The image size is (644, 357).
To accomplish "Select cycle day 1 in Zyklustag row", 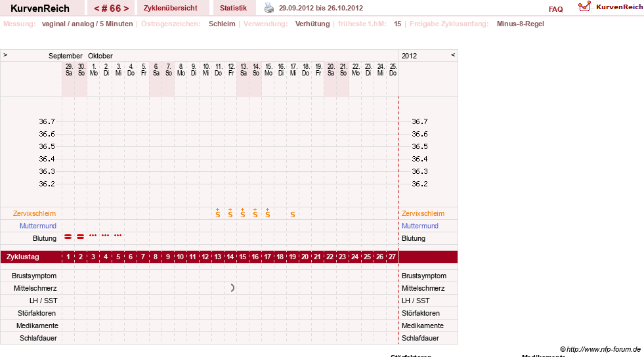I will [x=68, y=257].
